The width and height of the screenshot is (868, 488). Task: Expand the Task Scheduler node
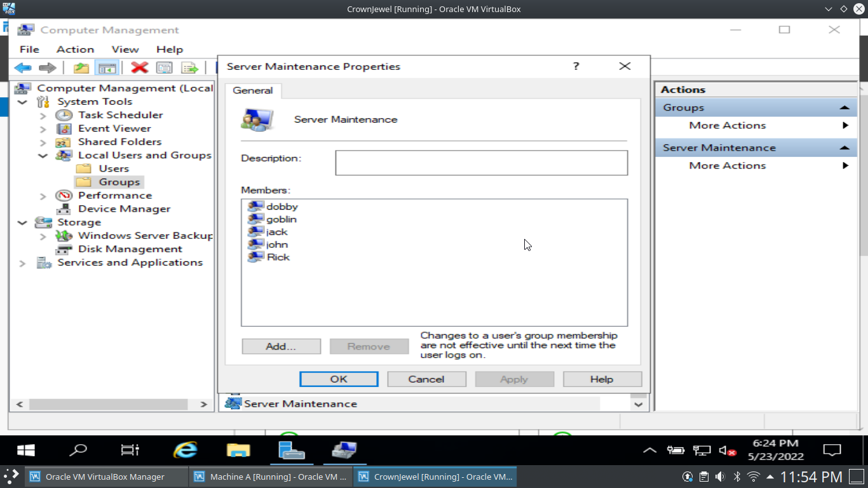pos(43,116)
